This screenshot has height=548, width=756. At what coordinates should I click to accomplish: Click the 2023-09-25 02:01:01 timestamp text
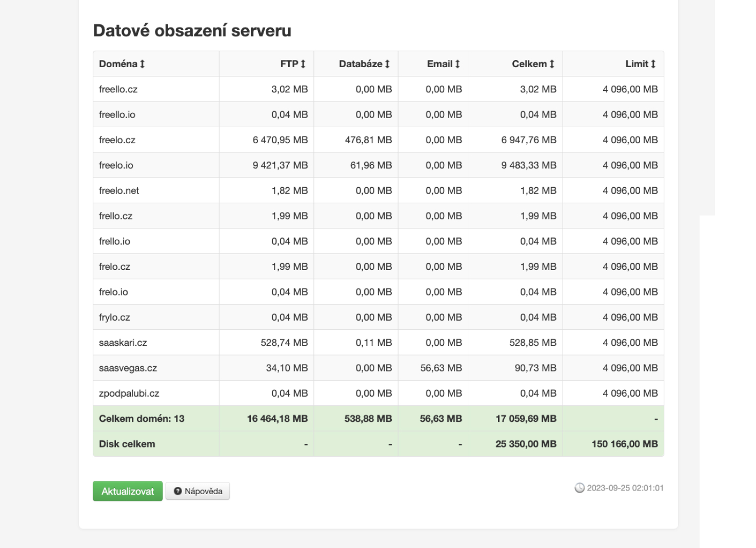[625, 488]
